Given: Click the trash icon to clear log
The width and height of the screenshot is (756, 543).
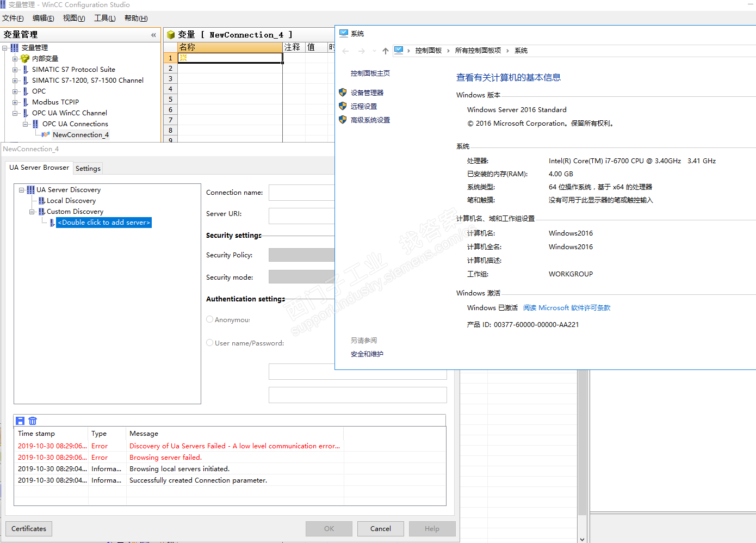Looking at the screenshot, I should pos(33,421).
